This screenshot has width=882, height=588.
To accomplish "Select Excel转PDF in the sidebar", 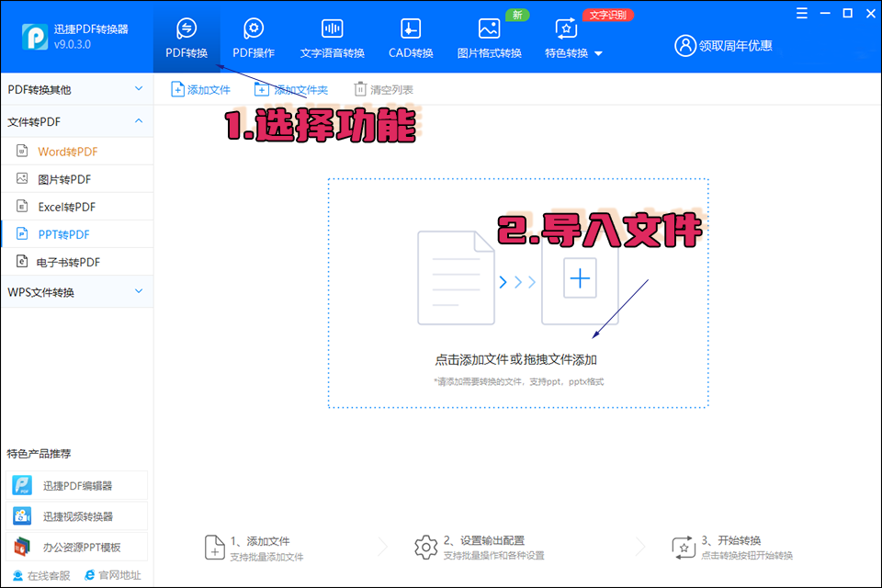I will [55, 206].
